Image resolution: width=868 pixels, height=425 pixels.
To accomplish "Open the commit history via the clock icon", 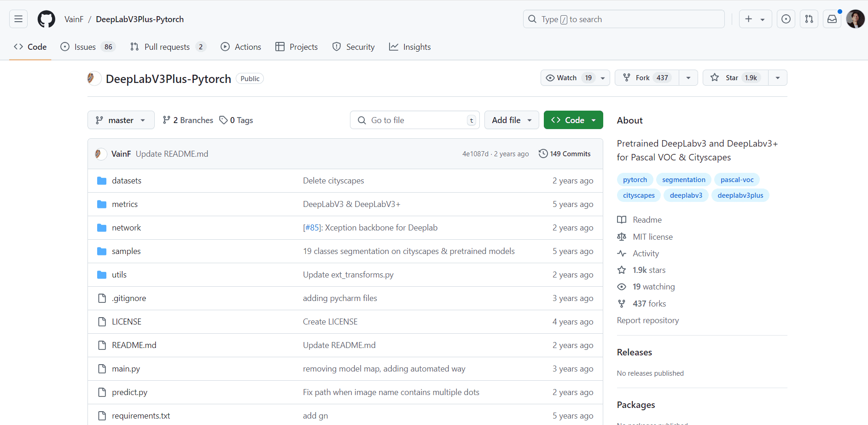I will 543,153.
